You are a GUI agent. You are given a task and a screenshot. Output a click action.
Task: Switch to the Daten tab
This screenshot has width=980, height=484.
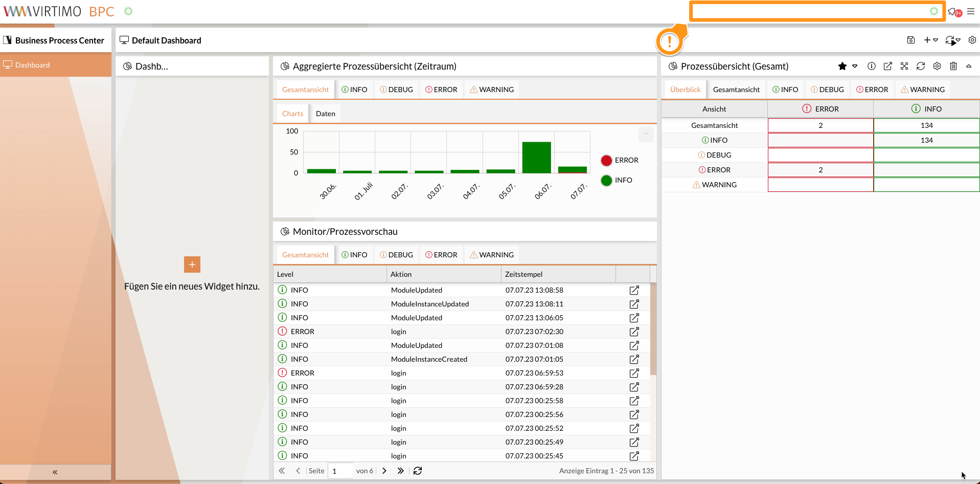[325, 113]
